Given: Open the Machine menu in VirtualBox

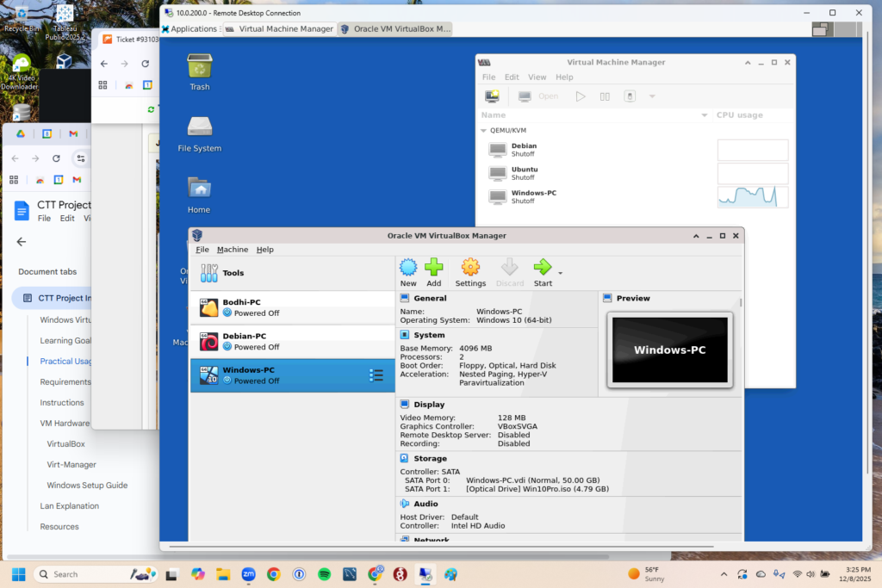Looking at the screenshot, I should 233,250.
